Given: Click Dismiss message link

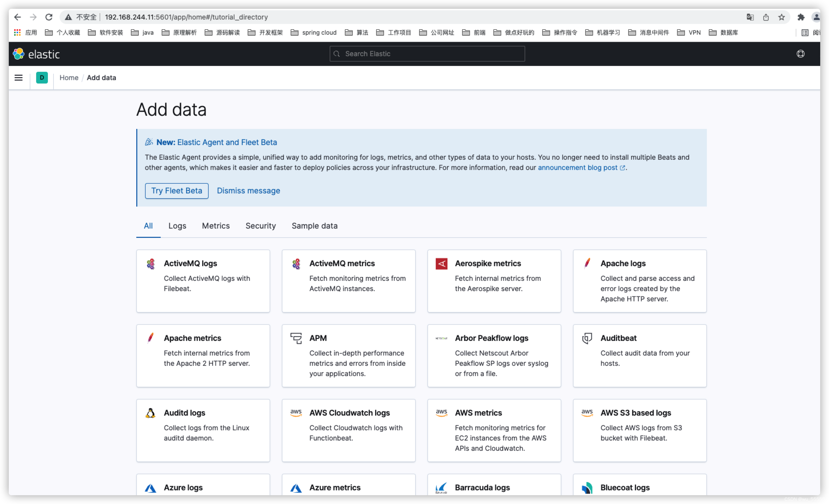Looking at the screenshot, I should (x=248, y=191).
